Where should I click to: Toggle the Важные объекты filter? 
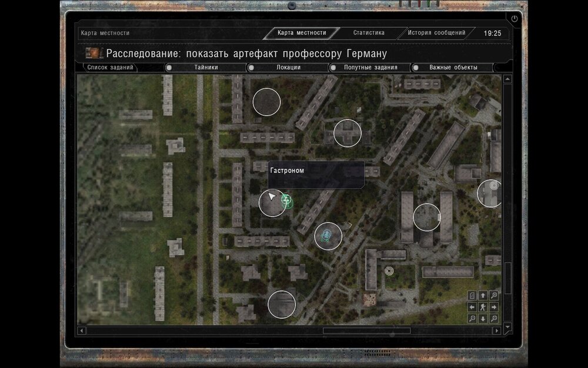pyautogui.click(x=453, y=68)
